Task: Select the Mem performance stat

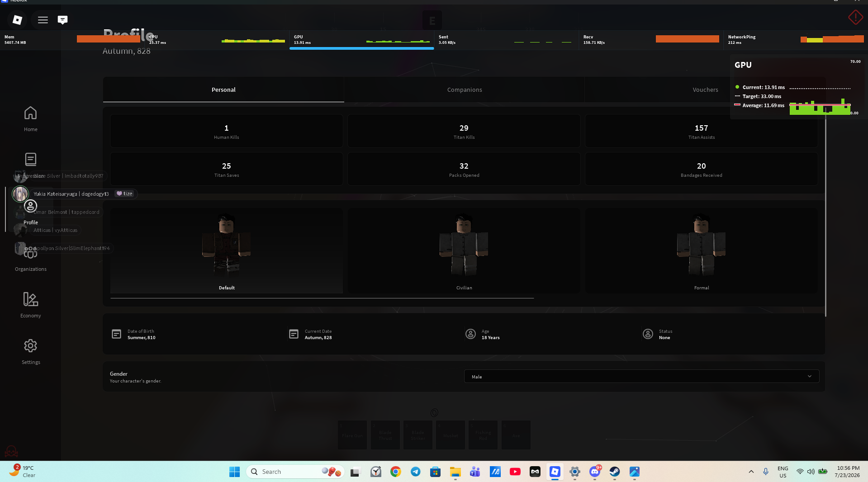Action: [72, 40]
